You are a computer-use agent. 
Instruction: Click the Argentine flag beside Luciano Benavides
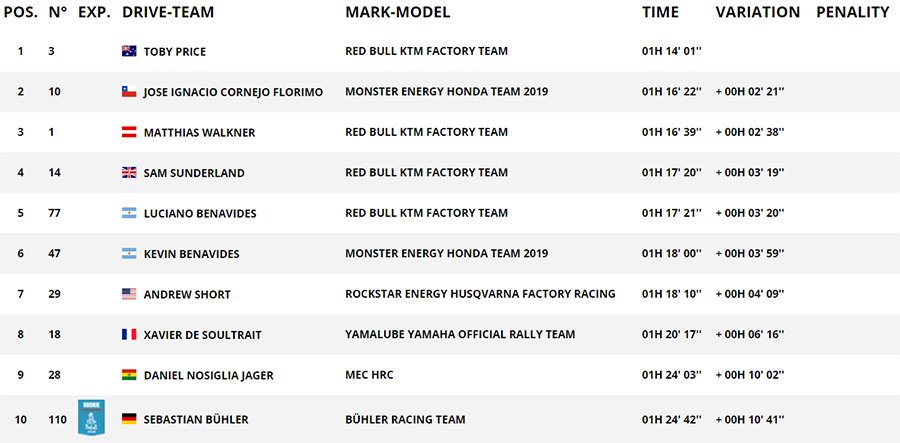[x=128, y=213]
